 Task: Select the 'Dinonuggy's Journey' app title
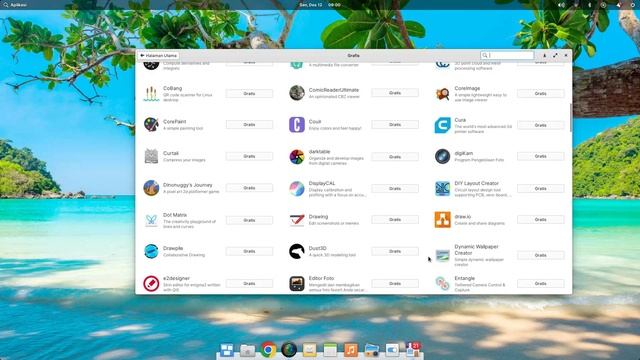(188, 185)
